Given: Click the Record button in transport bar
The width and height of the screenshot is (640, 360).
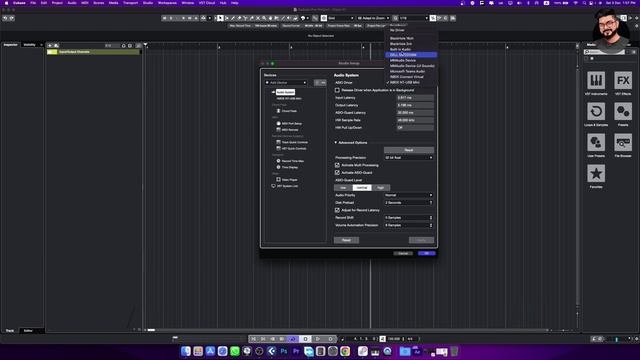Looking at the screenshot, I should (x=330, y=339).
